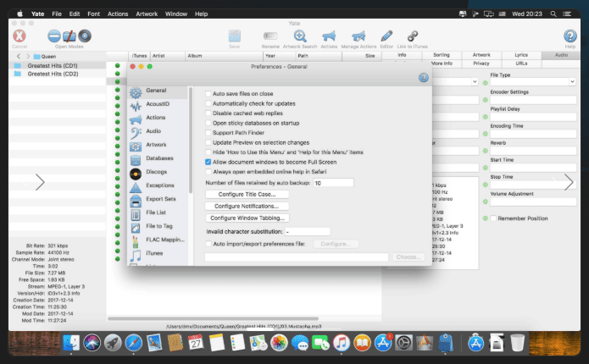Click Configure Title Case button

(x=247, y=195)
